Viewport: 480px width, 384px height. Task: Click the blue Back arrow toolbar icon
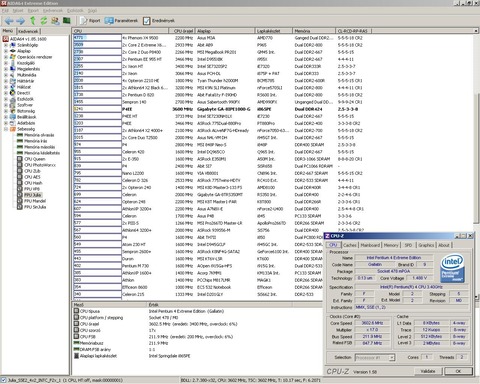pyautogui.click(x=9, y=21)
